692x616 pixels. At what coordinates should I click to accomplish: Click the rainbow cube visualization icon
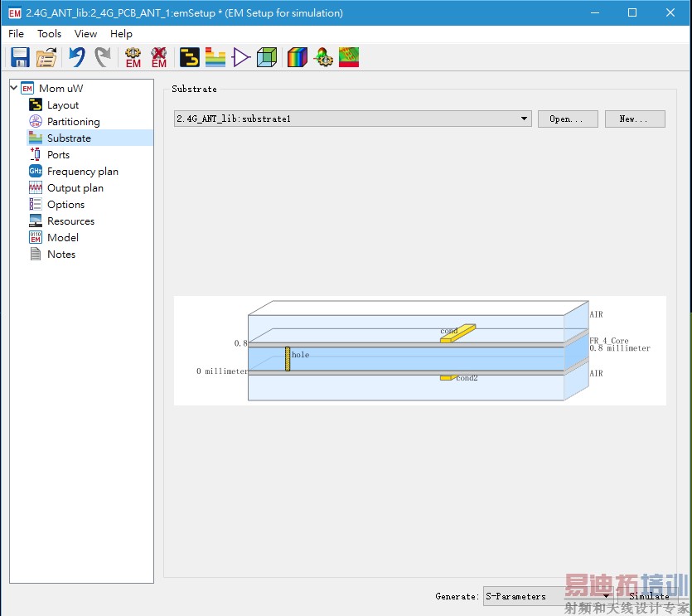297,57
